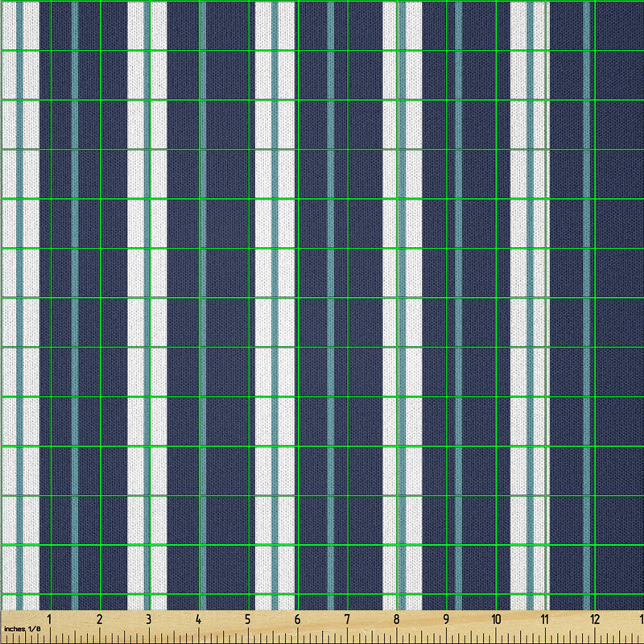The image size is (644, 644).
Task: Click the ruler number "6" inch mark
Action: point(297,619)
